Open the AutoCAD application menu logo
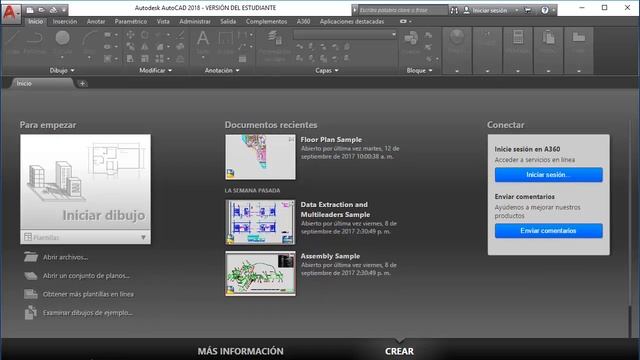The image size is (640, 360). [x=10, y=13]
